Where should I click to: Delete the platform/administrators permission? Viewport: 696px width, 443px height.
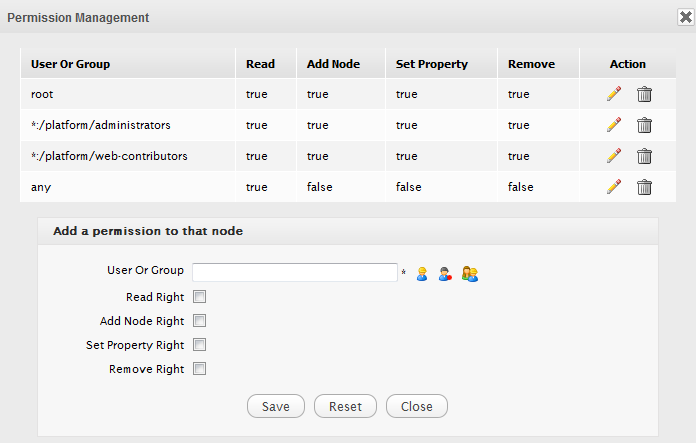645,125
